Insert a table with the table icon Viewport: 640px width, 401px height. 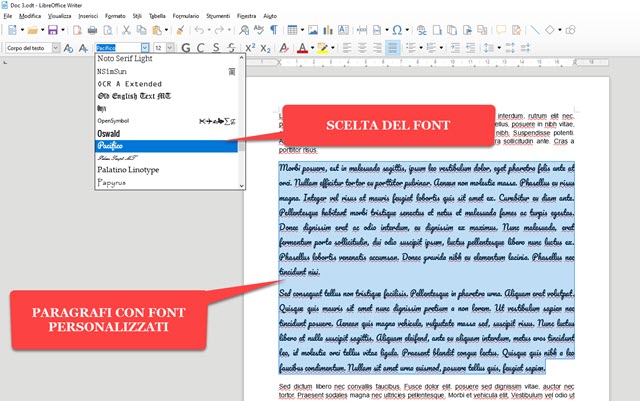coord(292,30)
